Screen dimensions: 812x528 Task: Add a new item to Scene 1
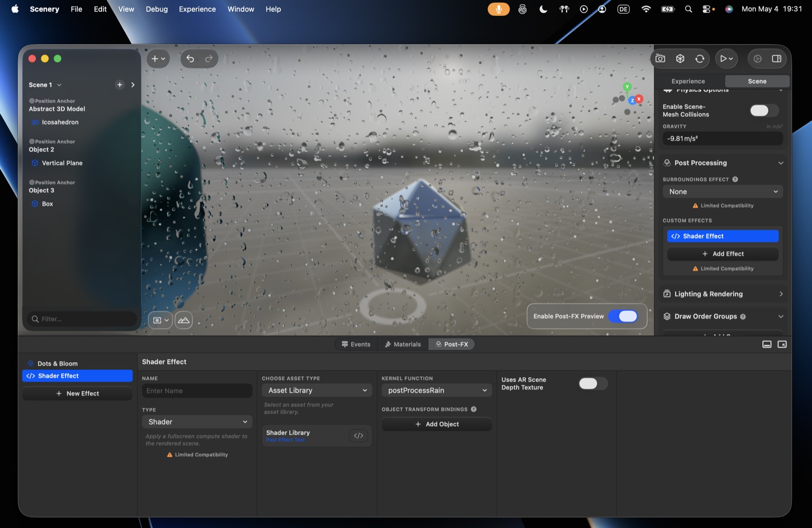click(x=120, y=85)
